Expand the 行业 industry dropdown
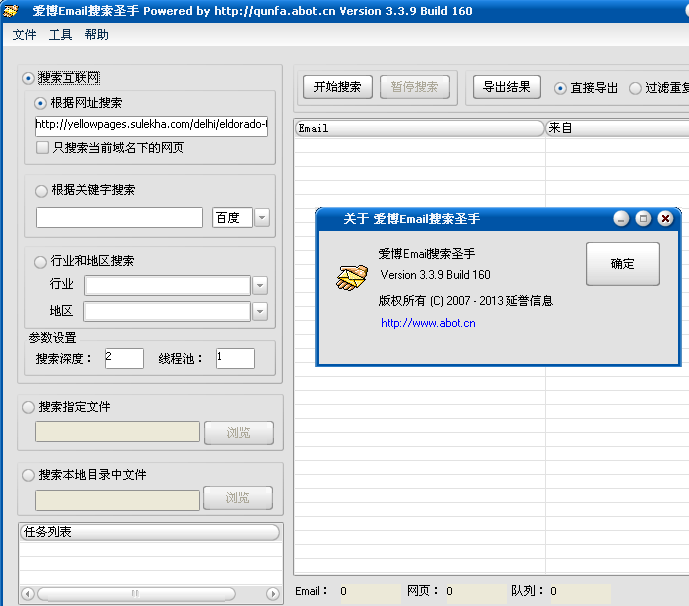The width and height of the screenshot is (689, 606). click(260, 285)
